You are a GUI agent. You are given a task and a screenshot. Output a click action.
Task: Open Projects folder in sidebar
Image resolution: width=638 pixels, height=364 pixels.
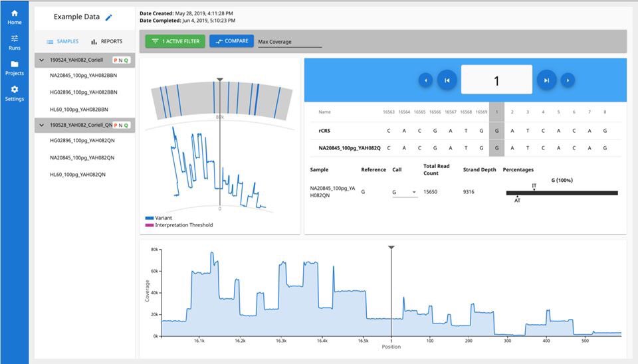coord(14,68)
